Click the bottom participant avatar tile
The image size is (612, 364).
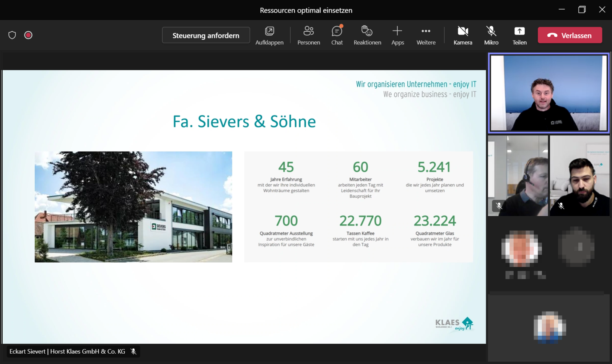pyautogui.click(x=550, y=327)
